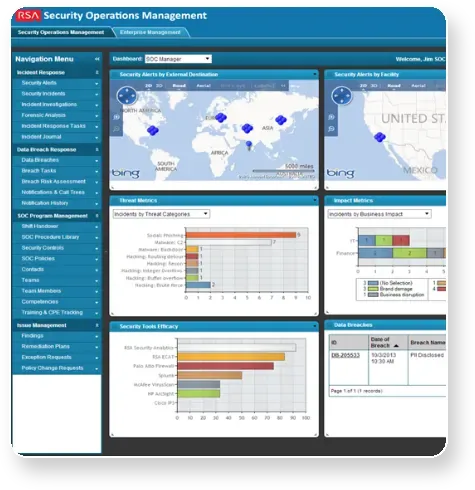Screen dimensions: 475x490
Task: Expand the Security Alerts menu arrow
Action: (x=97, y=83)
